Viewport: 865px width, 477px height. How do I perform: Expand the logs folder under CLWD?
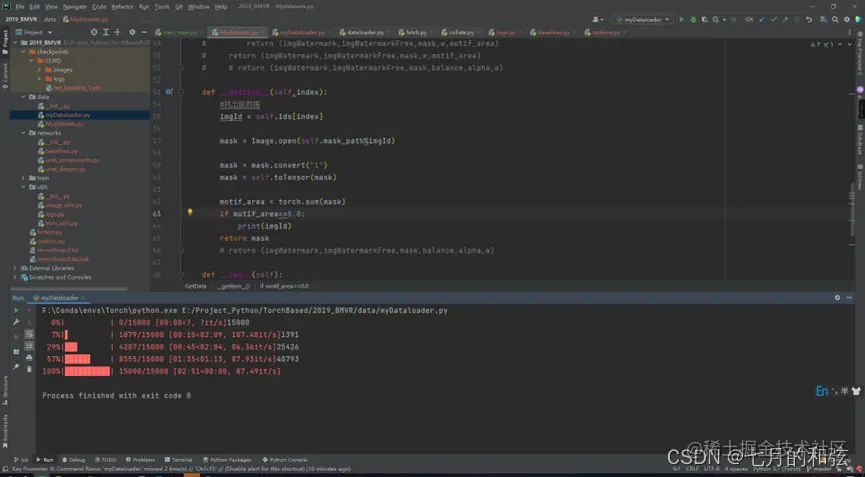point(39,79)
